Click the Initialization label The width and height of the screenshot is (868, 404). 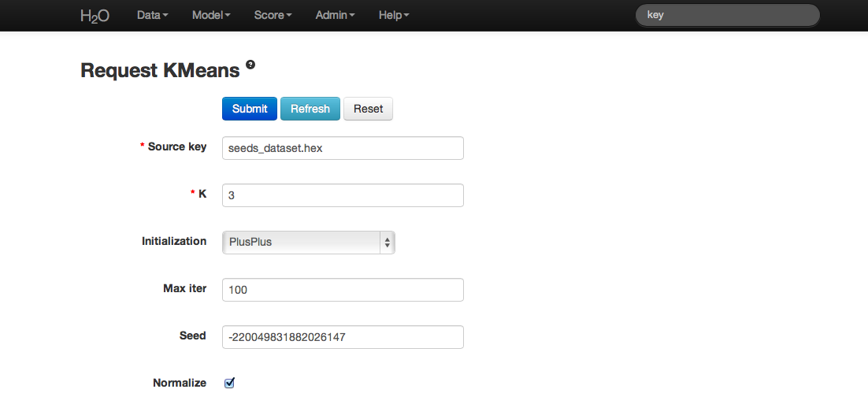(x=174, y=241)
